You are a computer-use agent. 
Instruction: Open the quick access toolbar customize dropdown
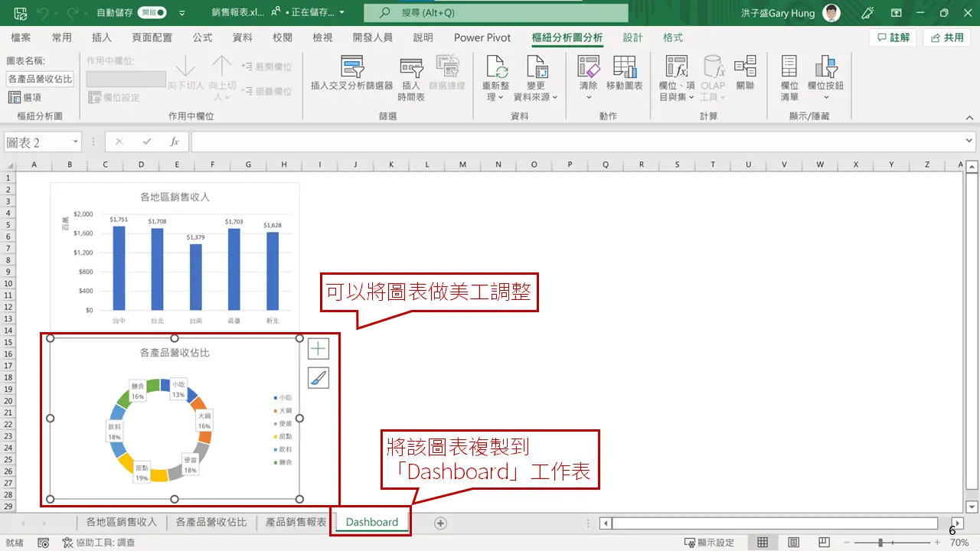tap(181, 13)
